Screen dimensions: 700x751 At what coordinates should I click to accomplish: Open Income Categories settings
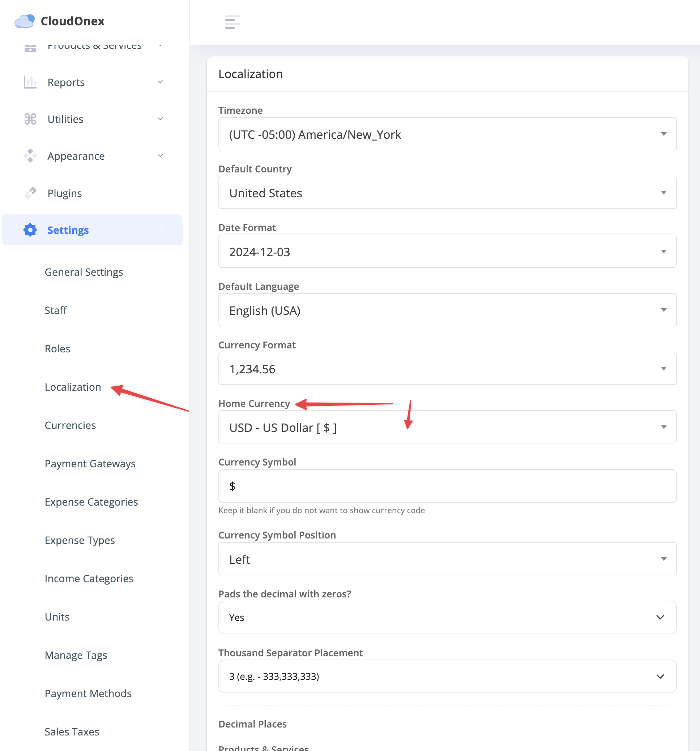point(89,578)
